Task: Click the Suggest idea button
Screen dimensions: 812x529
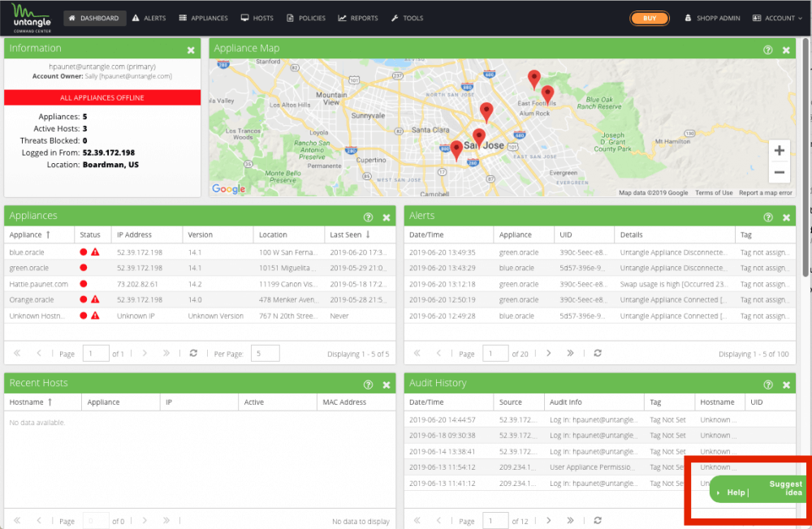Action: coord(785,488)
